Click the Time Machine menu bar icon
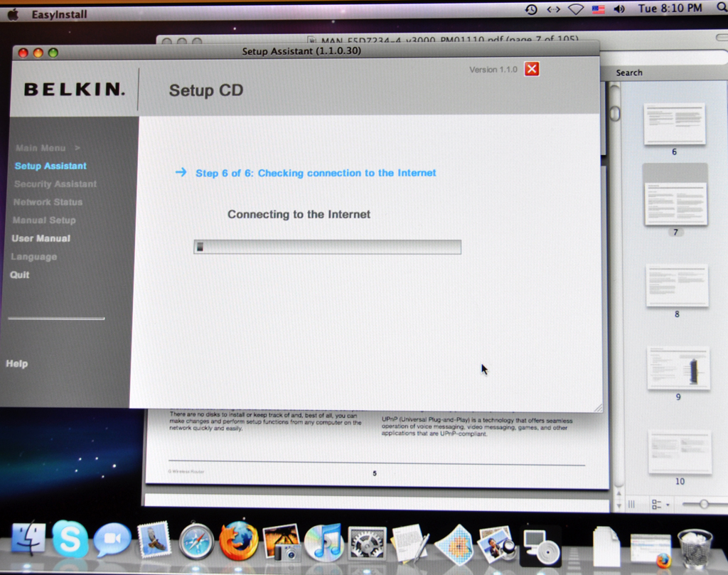728x575 pixels. (x=531, y=9)
